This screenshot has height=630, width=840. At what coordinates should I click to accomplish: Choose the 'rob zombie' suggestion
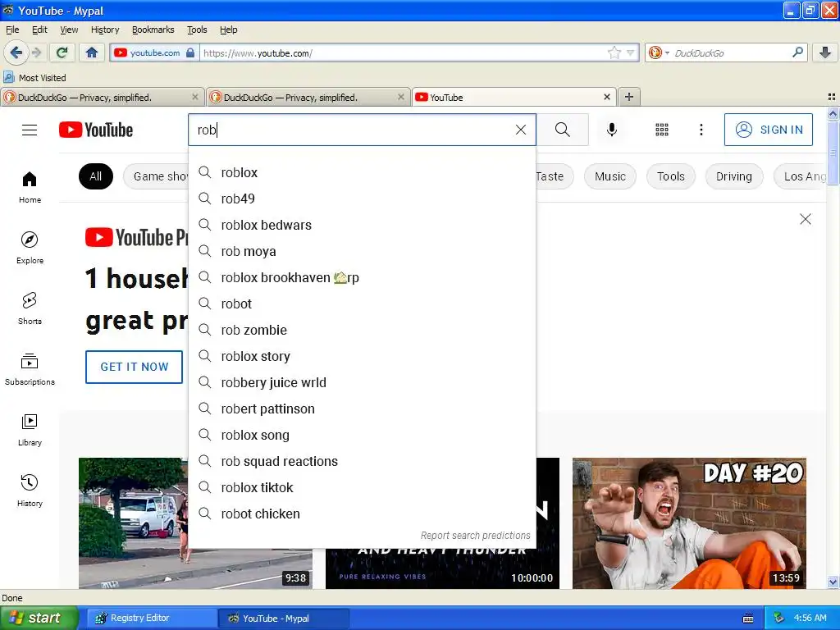point(362,330)
